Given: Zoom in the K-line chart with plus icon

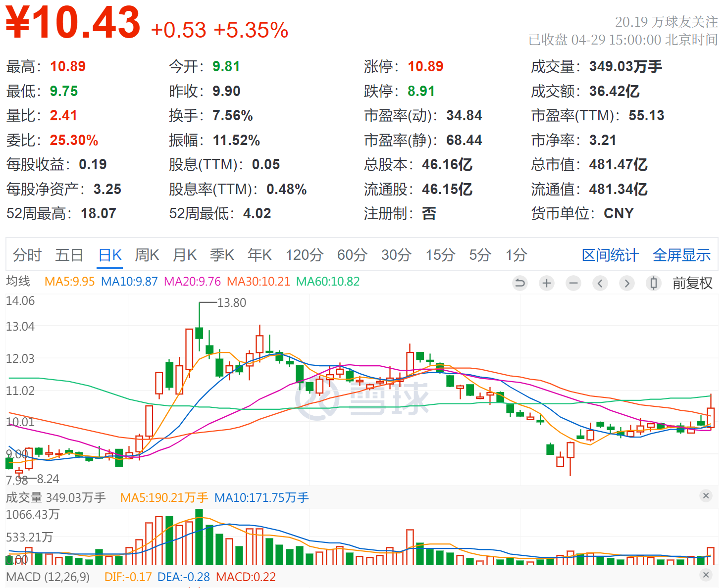Looking at the screenshot, I should (x=547, y=283).
